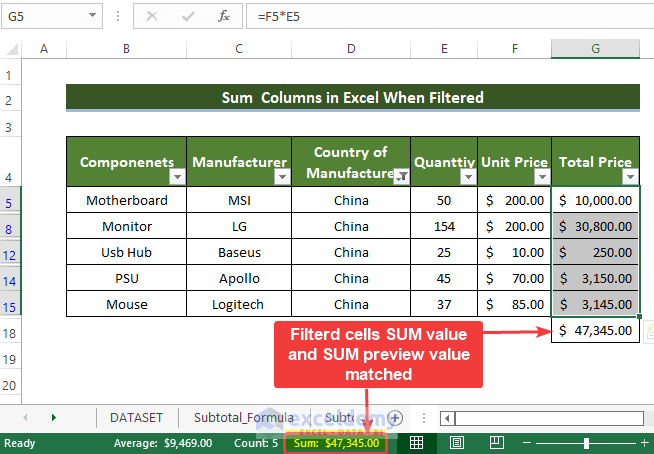Click the Insert Function fx icon
654x454 pixels.
click(x=224, y=16)
